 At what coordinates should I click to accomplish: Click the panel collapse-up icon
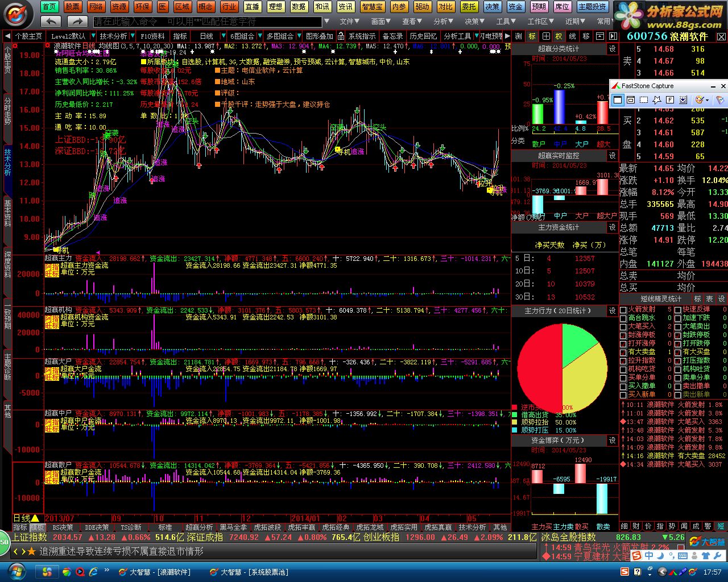pos(599,36)
